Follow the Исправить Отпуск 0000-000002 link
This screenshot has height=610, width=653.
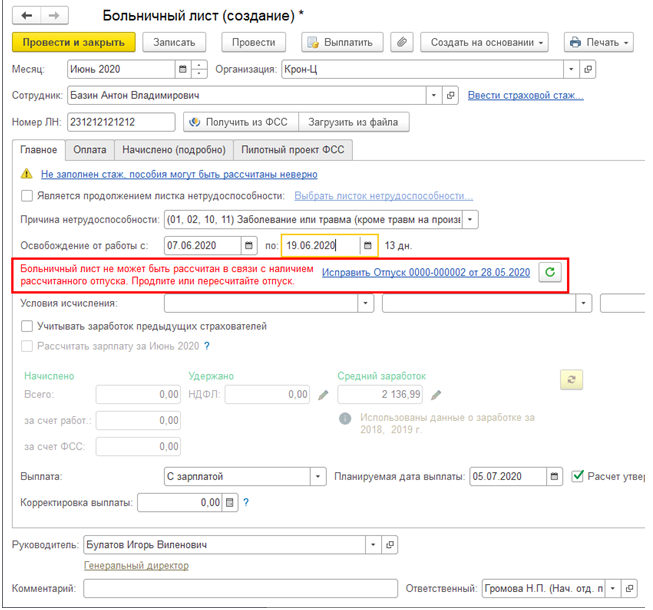coord(426,272)
